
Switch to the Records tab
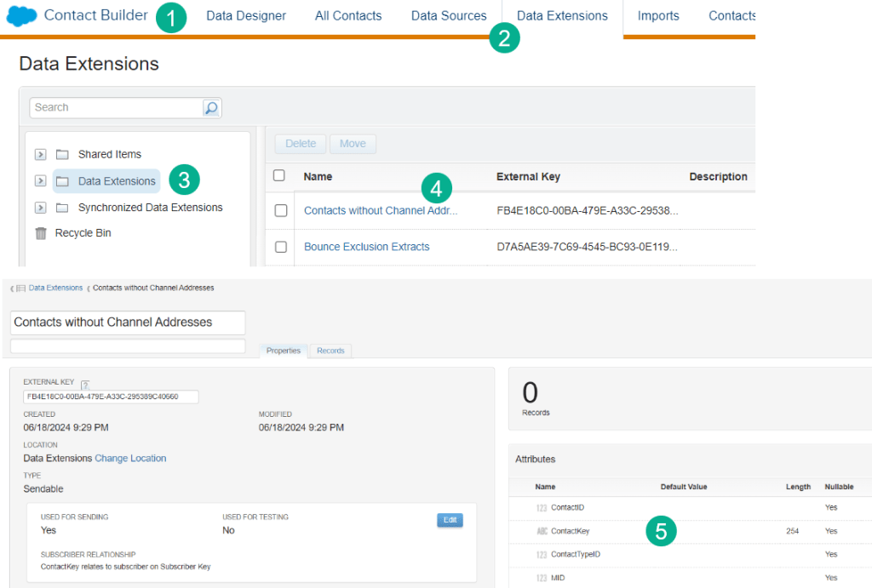pyautogui.click(x=330, y=351)
